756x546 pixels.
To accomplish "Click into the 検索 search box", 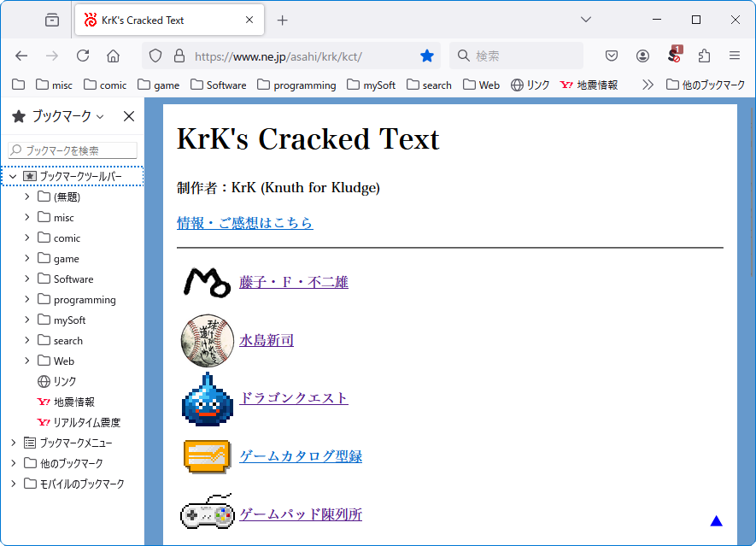I will [x=516, y=56].
